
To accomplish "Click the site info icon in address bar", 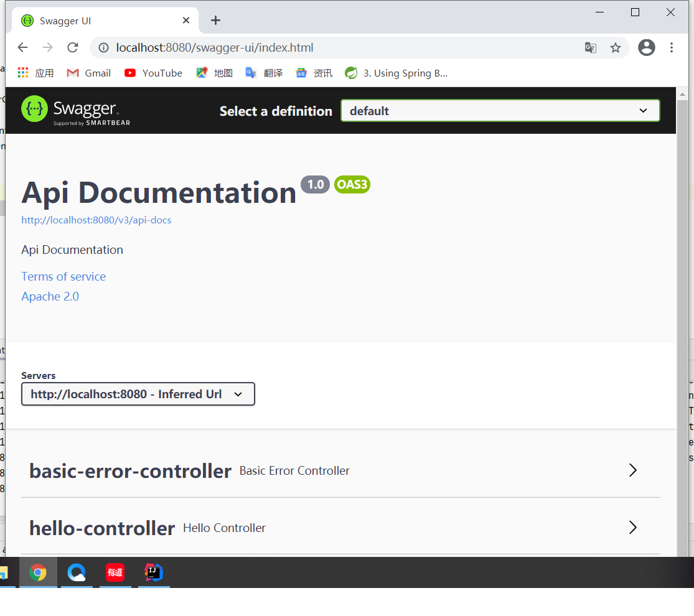I will click(103, 47).
